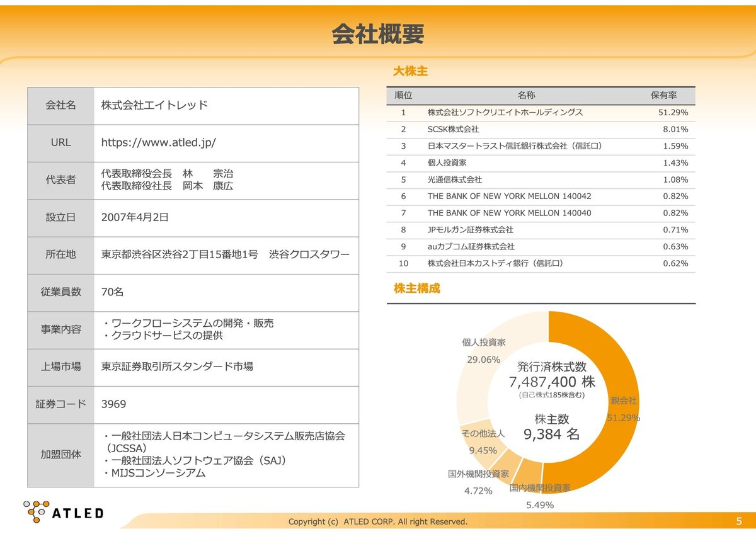Click the 会社名 label cell
Viewport: 756px width, 534px height.
coord(61,106)
